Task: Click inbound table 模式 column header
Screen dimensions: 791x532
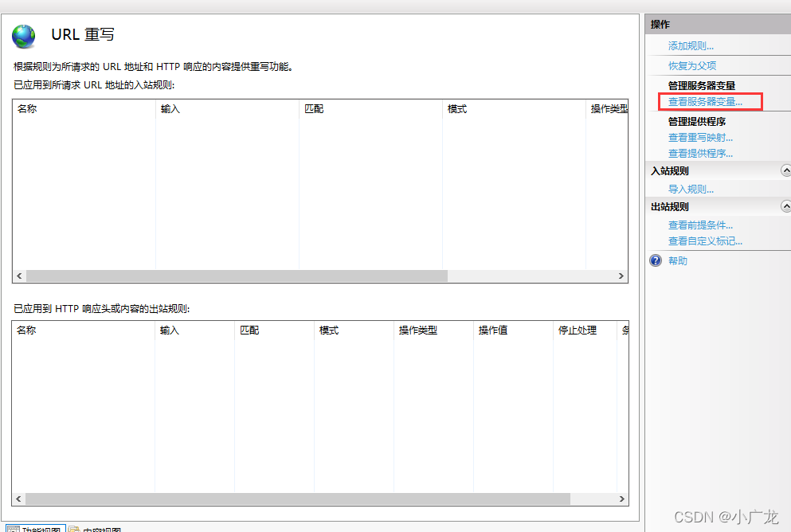Action: click(x=514, y=109)
